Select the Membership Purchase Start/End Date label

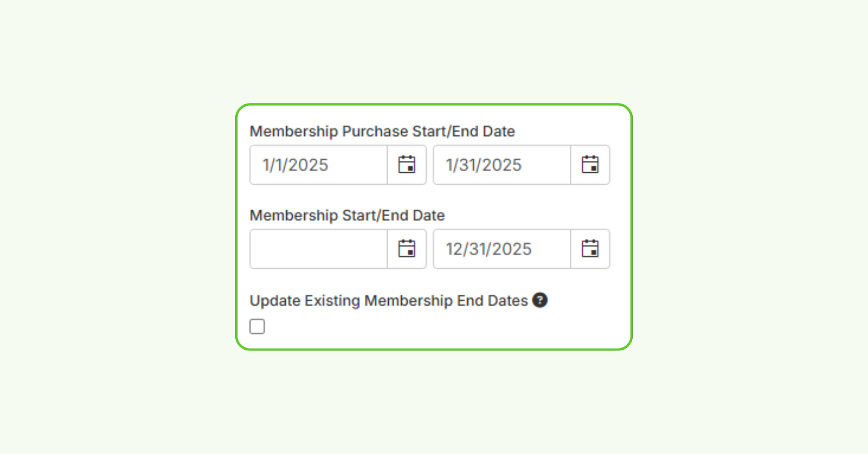coord(382,132)
